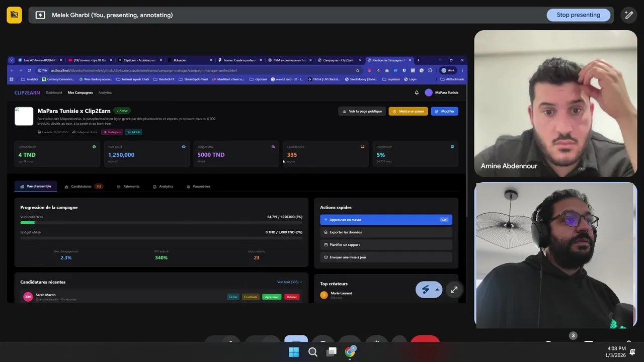The image size is (644, 362).
Task: Open the Analytics campaign tab
Action: coord(163,187)
